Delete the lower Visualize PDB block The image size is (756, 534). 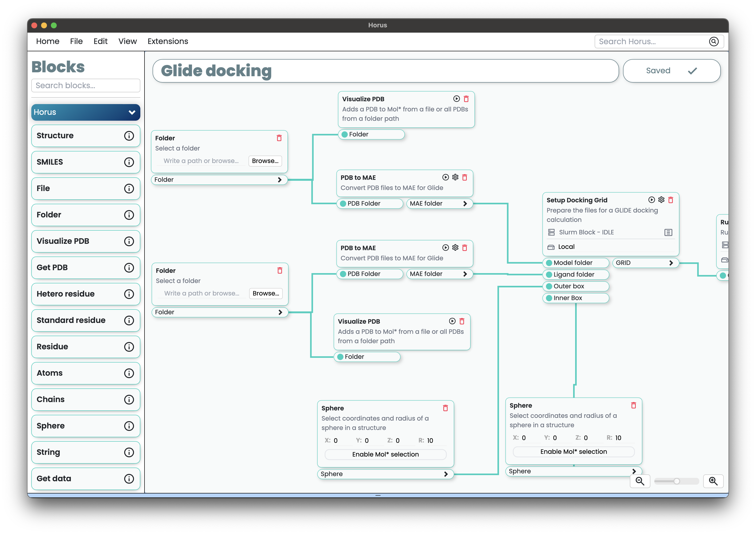click(462, 321)
